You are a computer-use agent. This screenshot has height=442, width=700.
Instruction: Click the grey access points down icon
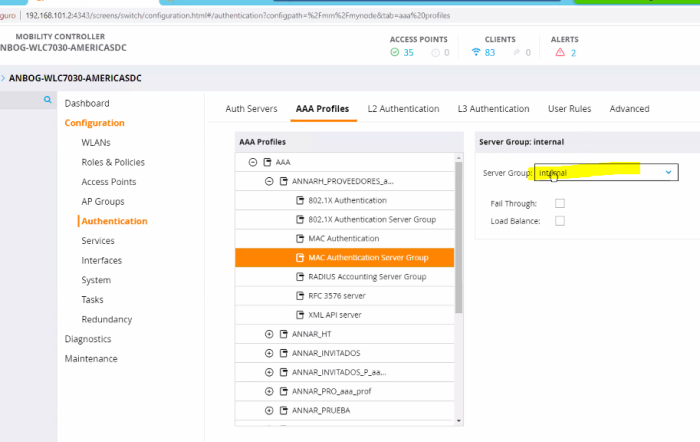tap(435, 53)
